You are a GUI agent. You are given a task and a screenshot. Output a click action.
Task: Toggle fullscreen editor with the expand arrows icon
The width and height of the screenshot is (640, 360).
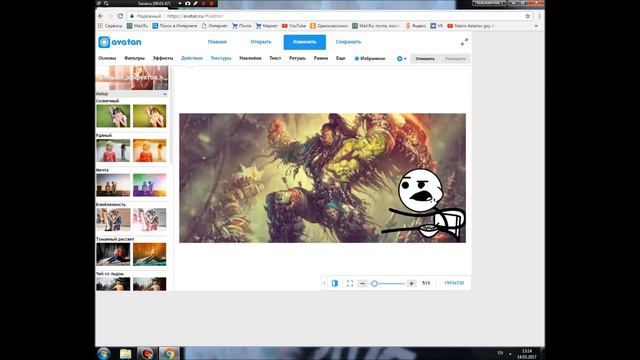[464, 42]
